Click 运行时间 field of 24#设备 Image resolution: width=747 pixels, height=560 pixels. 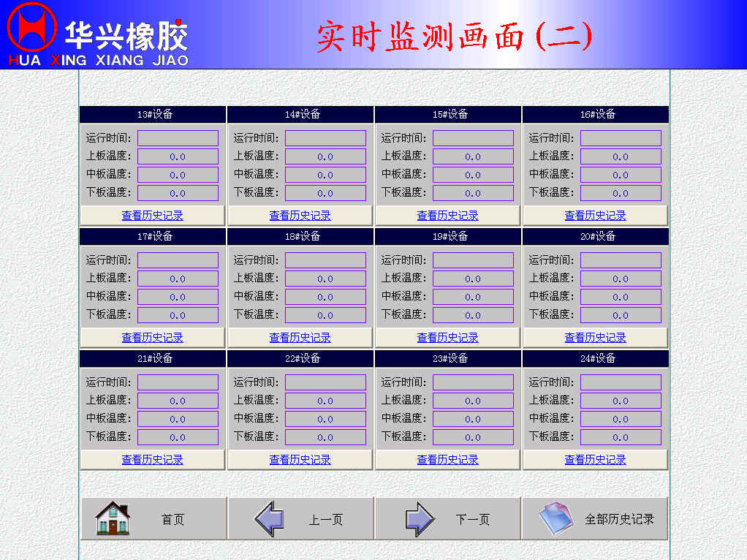(x=621, y=382)
